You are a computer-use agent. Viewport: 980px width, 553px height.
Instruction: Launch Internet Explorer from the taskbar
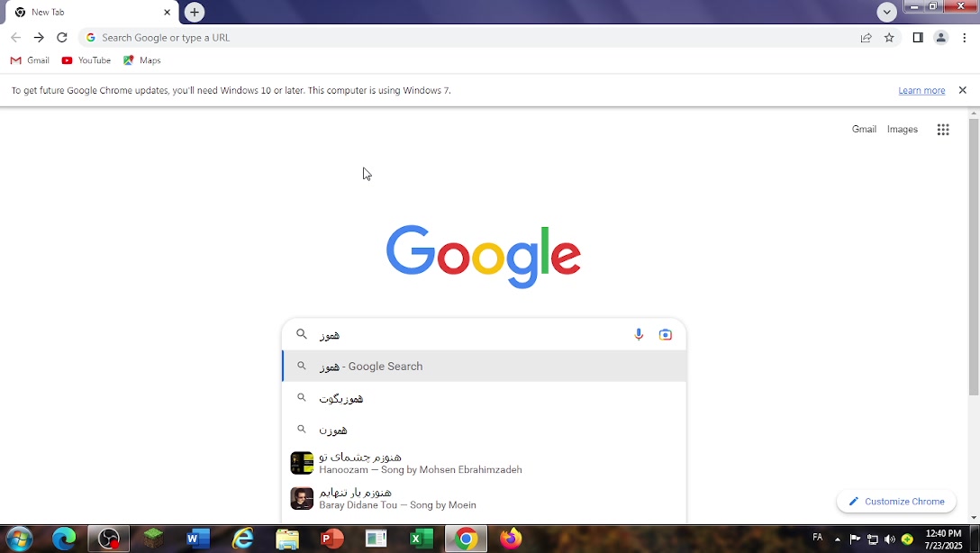tap(242, 539)
